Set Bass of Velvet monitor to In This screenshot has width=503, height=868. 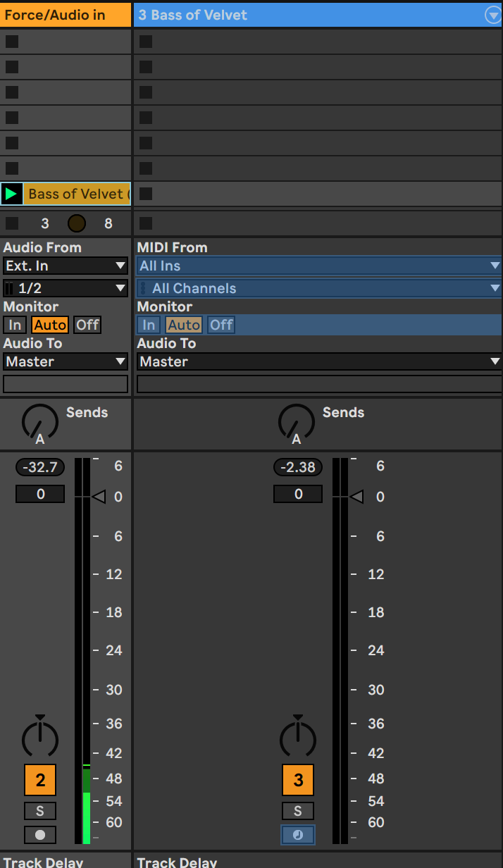tap(149, 325)
